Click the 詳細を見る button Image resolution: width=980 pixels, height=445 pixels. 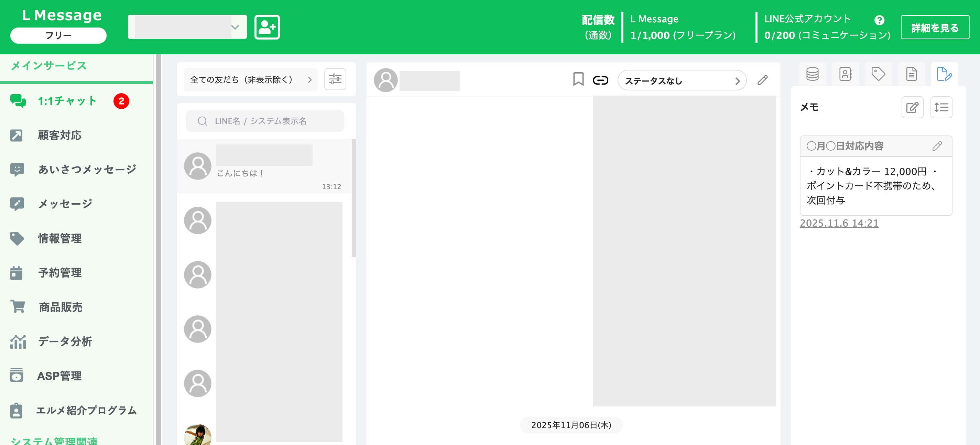tap(935, 28)
